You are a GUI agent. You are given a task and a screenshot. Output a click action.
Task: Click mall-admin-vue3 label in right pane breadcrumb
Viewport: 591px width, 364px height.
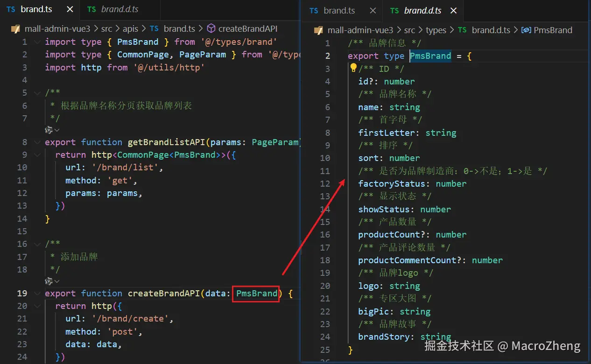[361, 30]
